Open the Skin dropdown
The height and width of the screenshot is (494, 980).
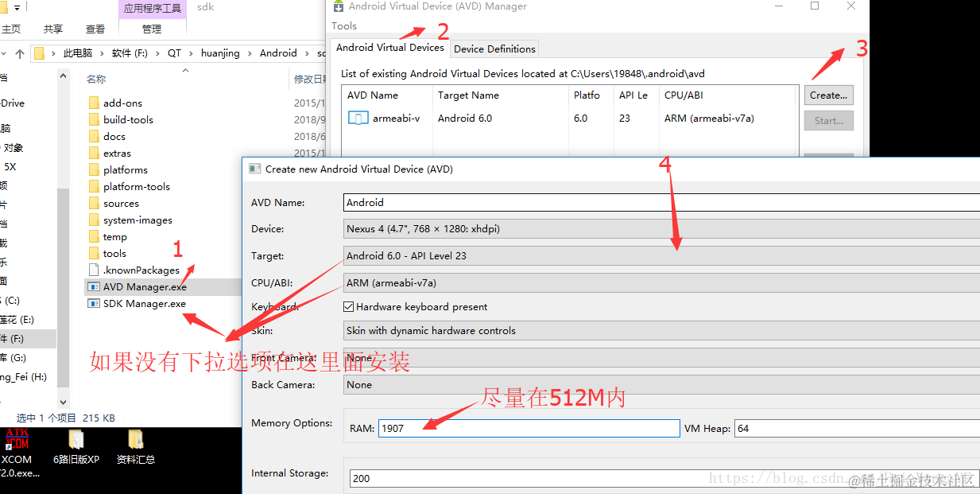tap(661, 330)
